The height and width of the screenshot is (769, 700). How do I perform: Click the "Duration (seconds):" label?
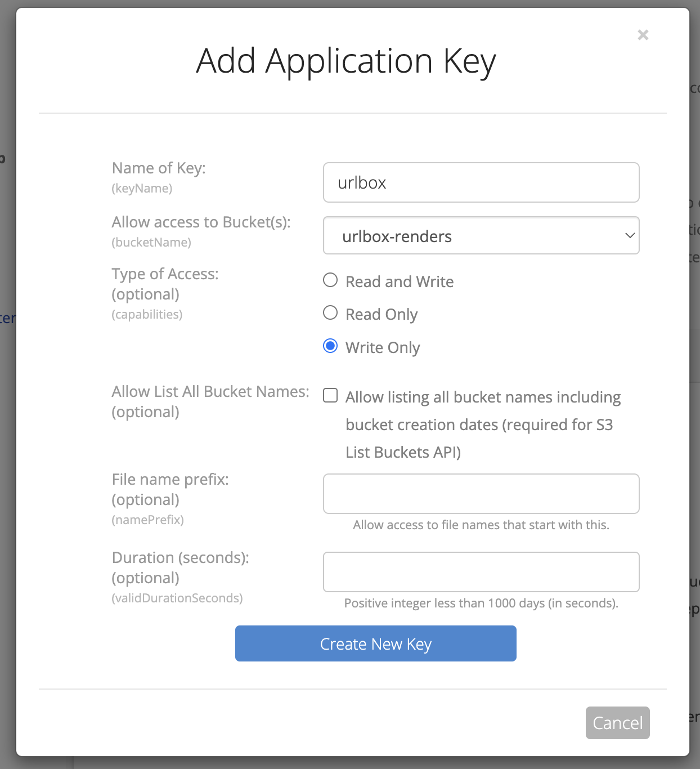[180, 558]
